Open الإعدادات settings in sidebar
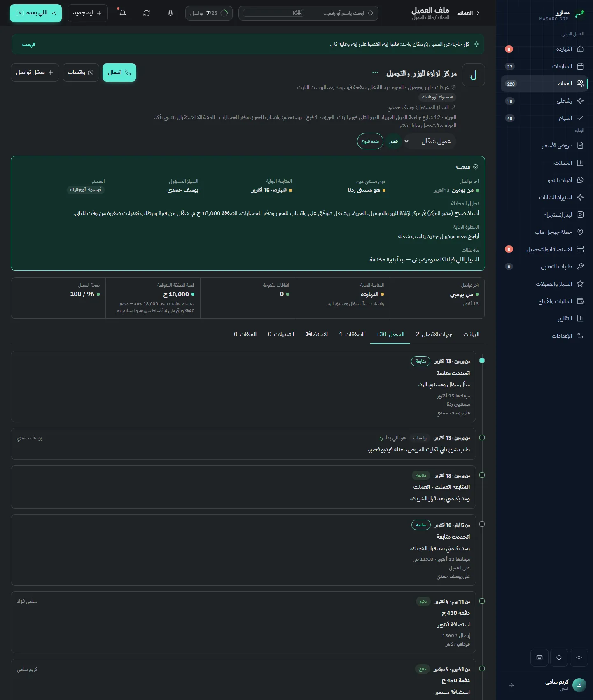 click(544, 336)
